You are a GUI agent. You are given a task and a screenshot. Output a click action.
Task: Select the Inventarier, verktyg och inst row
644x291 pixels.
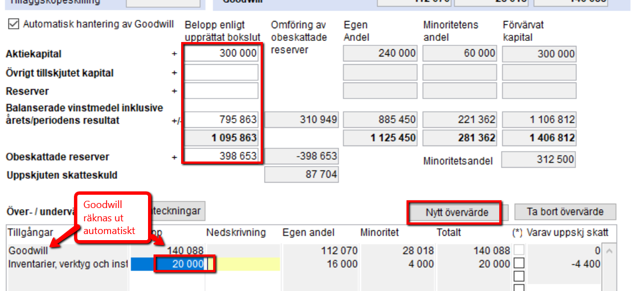click(x=68, y=264)
